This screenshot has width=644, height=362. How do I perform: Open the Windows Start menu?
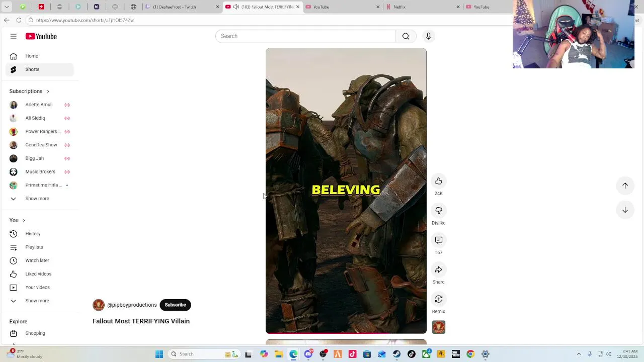pyautogui.click(x=159, y=354)
